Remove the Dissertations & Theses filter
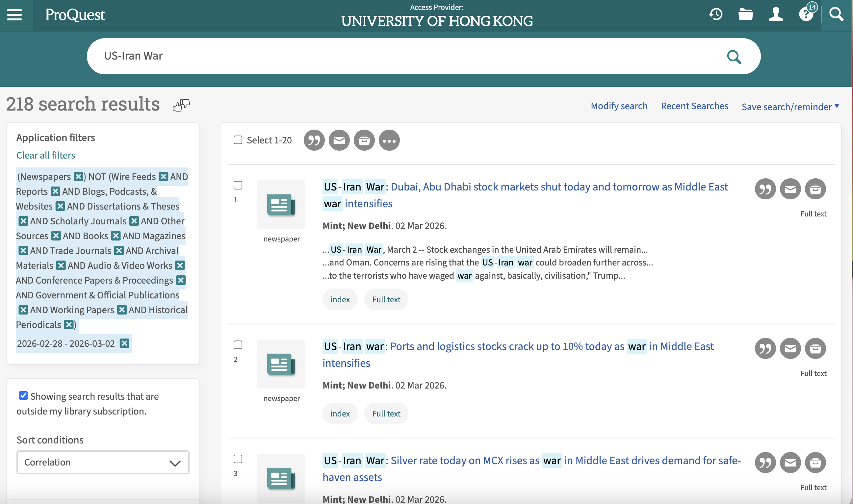Screen dimensions: 853x504 click(23, 221)
